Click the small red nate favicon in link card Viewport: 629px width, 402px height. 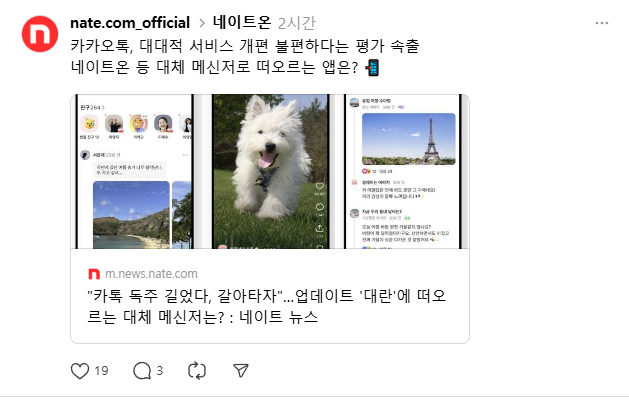click(x=94, y=274)
